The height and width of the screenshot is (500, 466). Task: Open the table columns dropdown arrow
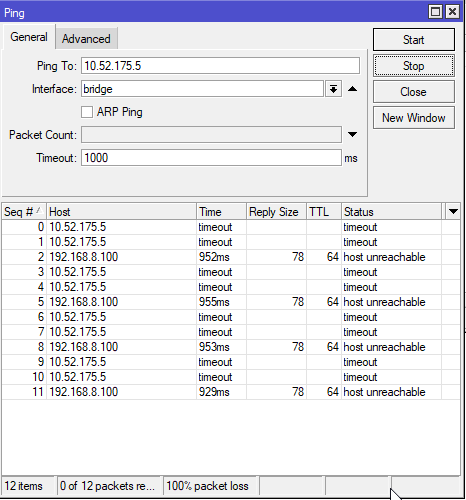453,211
